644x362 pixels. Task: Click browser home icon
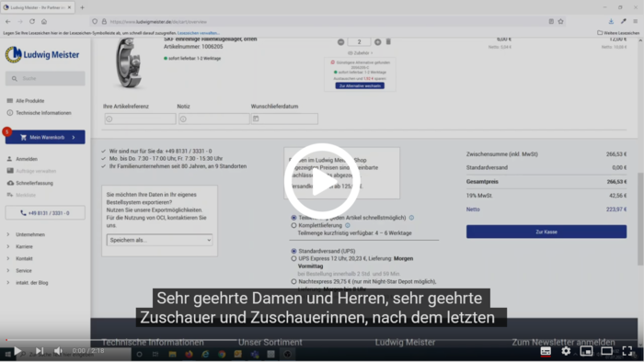point(44,21)
